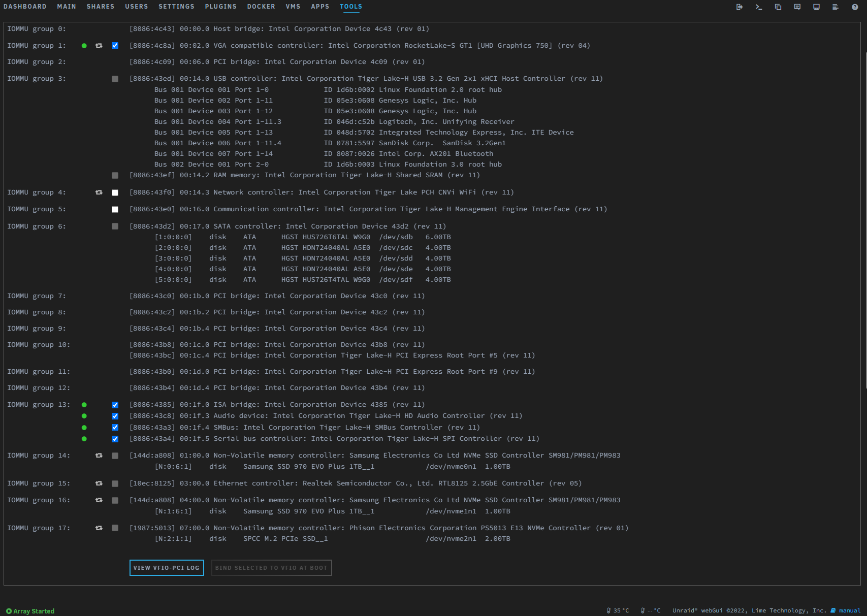Uncheck the SMBus Controller checkbox
The height and width of the screenshot is (616, 867).
(x=115, y=428)
